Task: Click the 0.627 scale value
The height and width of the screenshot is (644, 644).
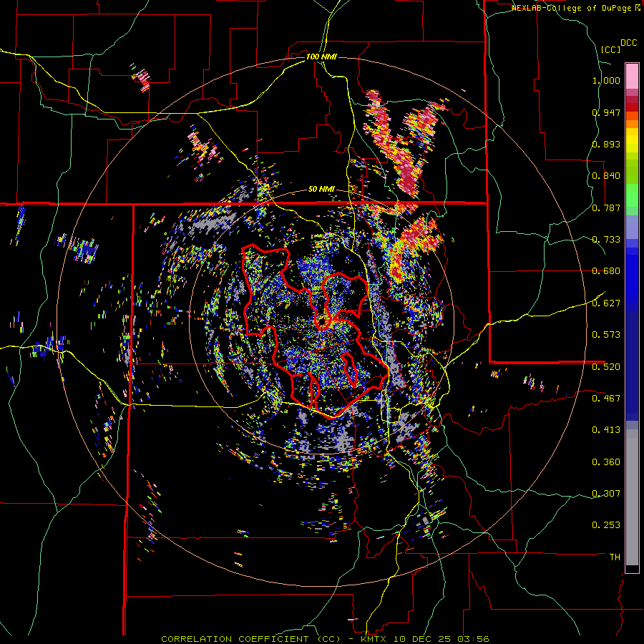Action: 606,303
